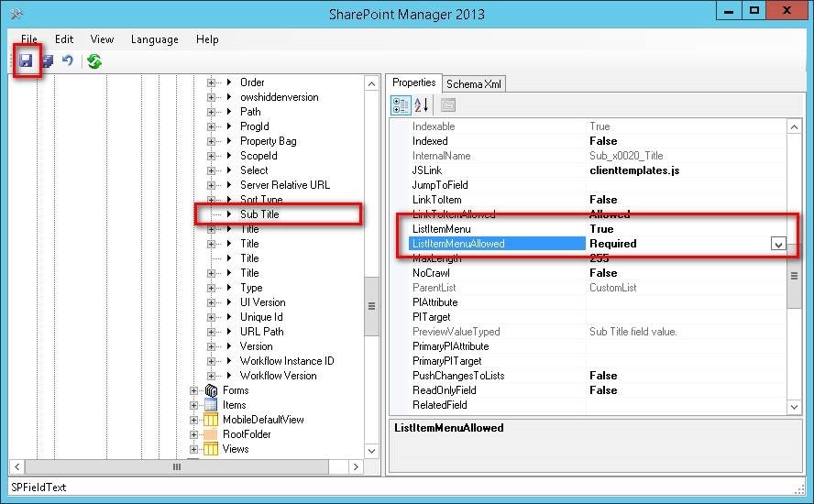Click the RootFolder folder icon
This screenshot has height=504, width=814.
(x=211, y=434)
